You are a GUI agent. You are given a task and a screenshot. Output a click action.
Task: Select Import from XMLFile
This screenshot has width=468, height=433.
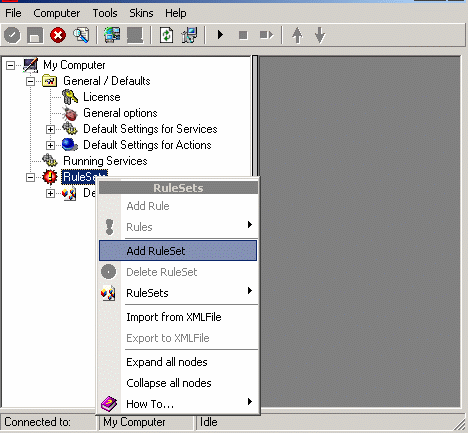[x=174, y=317]
